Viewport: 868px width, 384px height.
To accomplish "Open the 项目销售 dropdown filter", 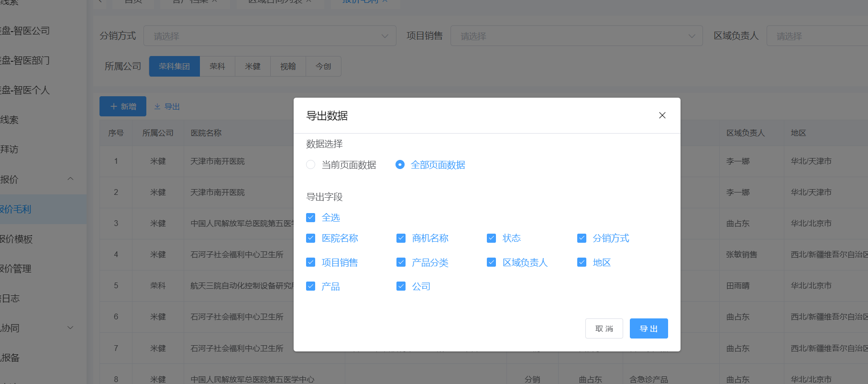I will tap(576, 36).
